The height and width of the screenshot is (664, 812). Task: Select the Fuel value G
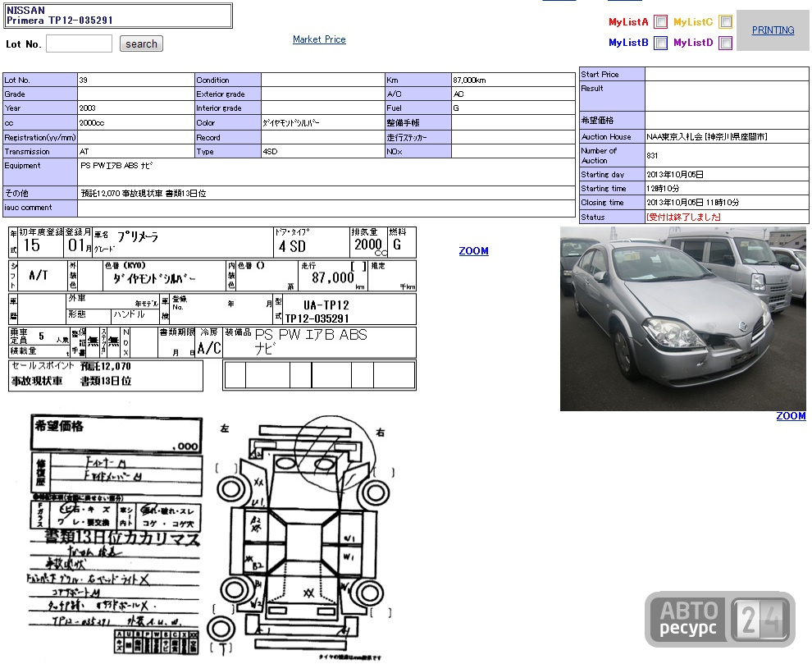coord(456,108)
